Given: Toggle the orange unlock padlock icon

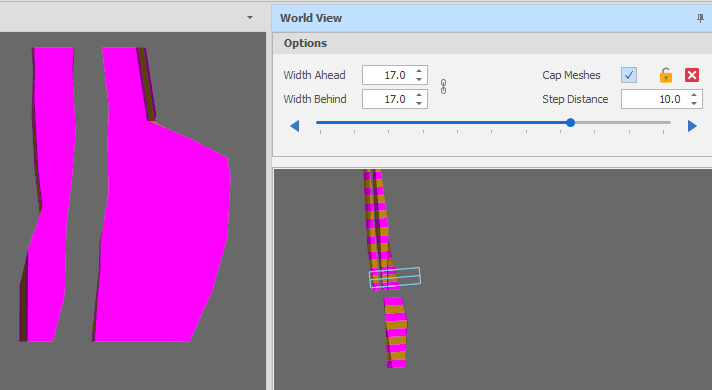Looking at the screenshot, I should pos(666,75).
